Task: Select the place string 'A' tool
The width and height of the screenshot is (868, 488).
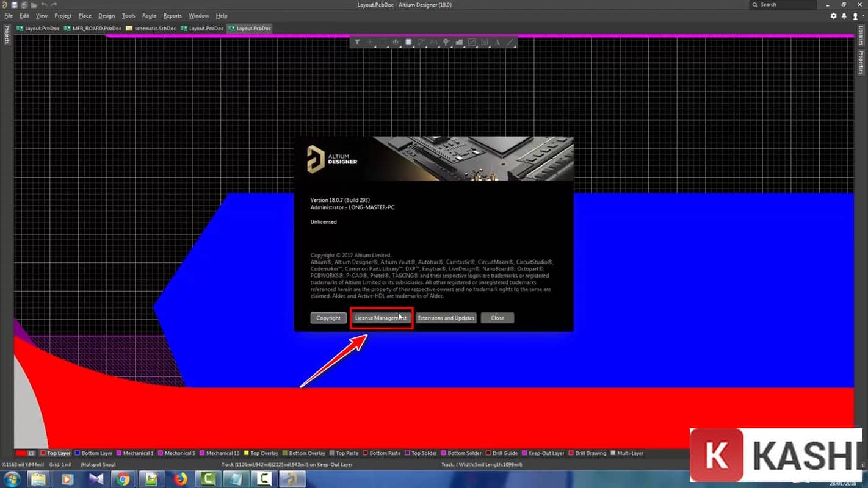Action: (497, 42)
